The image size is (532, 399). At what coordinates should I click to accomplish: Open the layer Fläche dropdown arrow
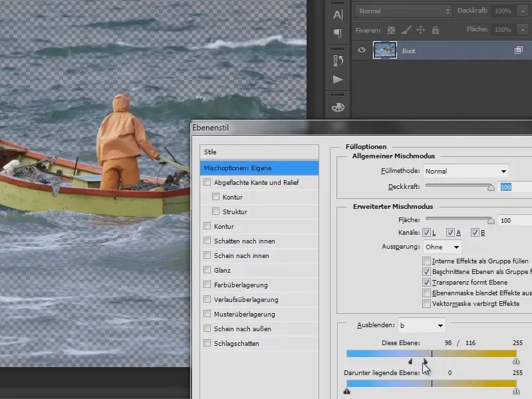click(x=523, y=30)
